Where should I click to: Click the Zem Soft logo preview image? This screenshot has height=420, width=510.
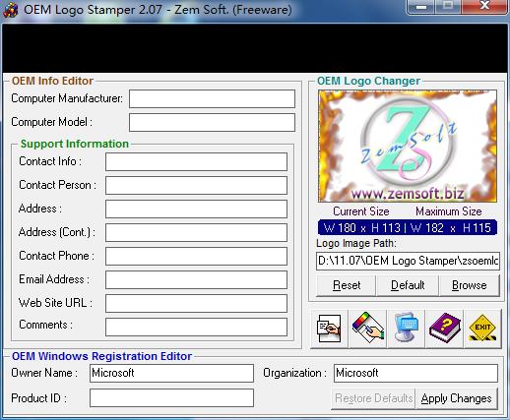[408, 147]
